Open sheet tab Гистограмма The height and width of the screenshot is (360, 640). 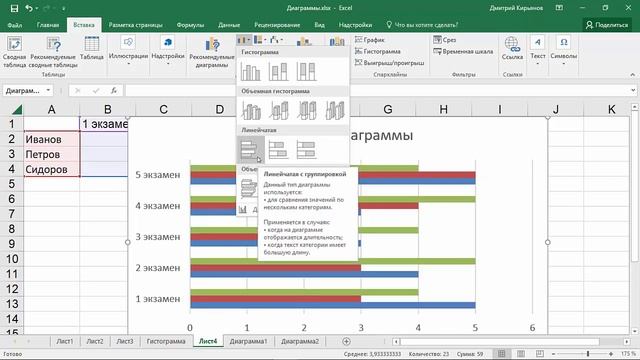point(166,341)
